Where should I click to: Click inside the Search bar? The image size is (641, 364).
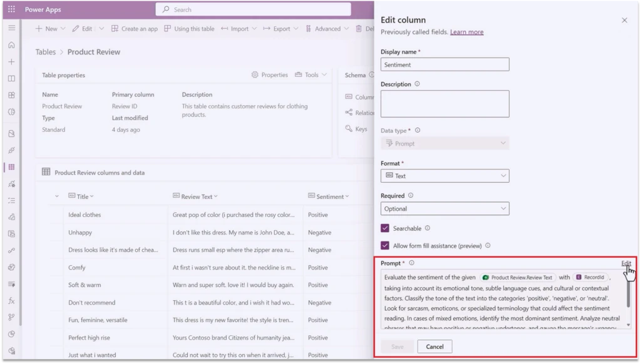(253, 9)
